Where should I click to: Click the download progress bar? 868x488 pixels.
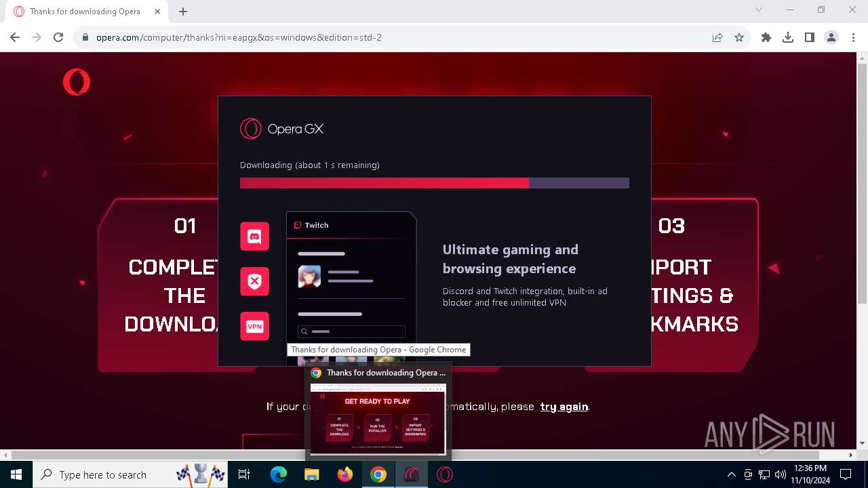tap(435, 183)
